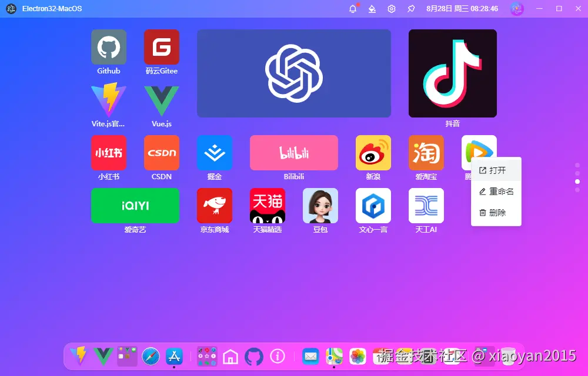
Task: Open the theme paint bucket icon
Action: (372, 9)
